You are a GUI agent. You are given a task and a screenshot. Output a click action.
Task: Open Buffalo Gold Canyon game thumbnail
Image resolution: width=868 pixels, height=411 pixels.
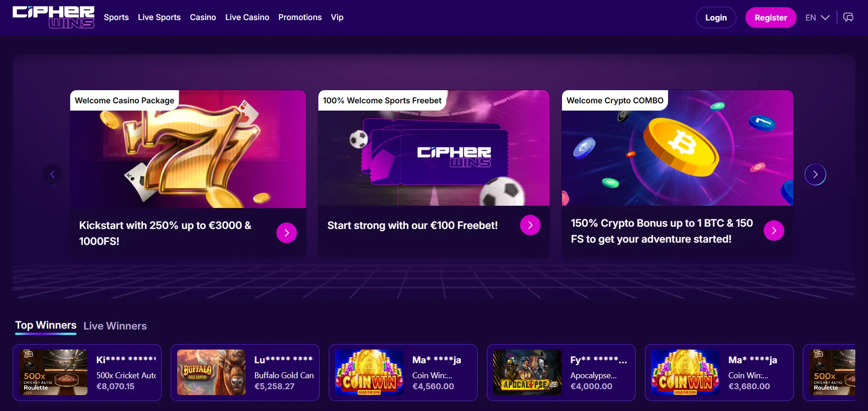(211, 372)
